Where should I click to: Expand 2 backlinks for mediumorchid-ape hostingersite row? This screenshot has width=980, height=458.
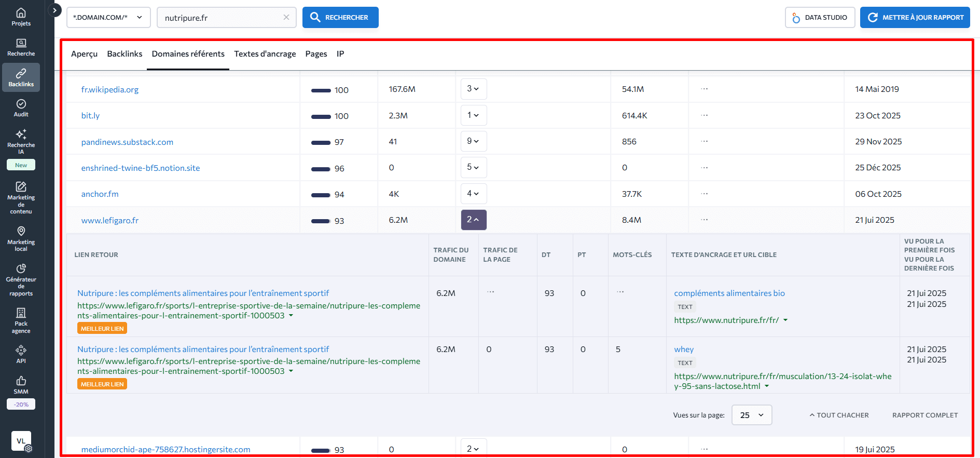473,448
